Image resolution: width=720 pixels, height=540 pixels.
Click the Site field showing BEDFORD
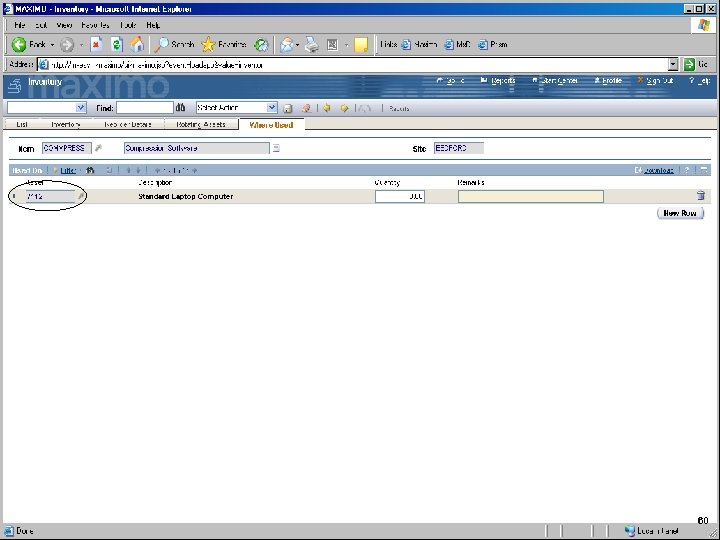point(459,148)
